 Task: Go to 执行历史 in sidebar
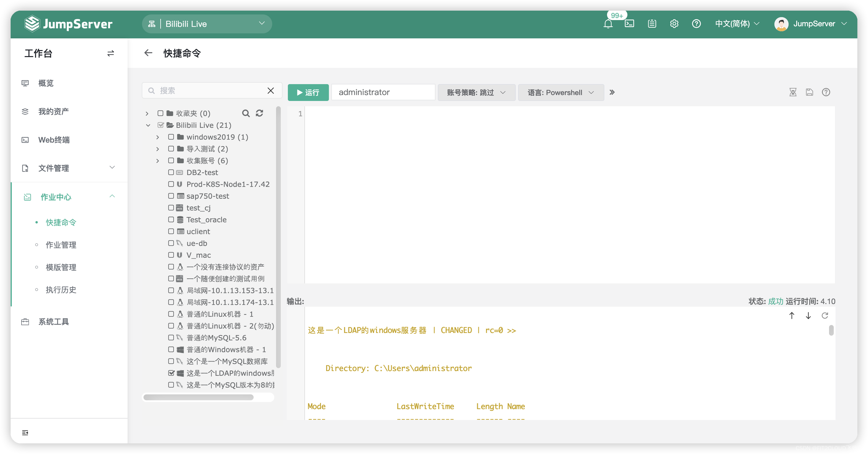click(x=61, y=290)
